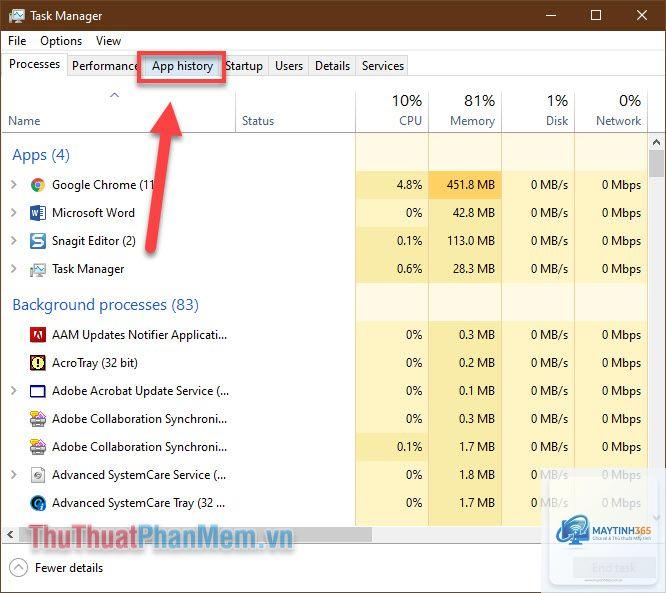
Task: Click the Advanced SystemCare Tray icon
Action: 38,503
